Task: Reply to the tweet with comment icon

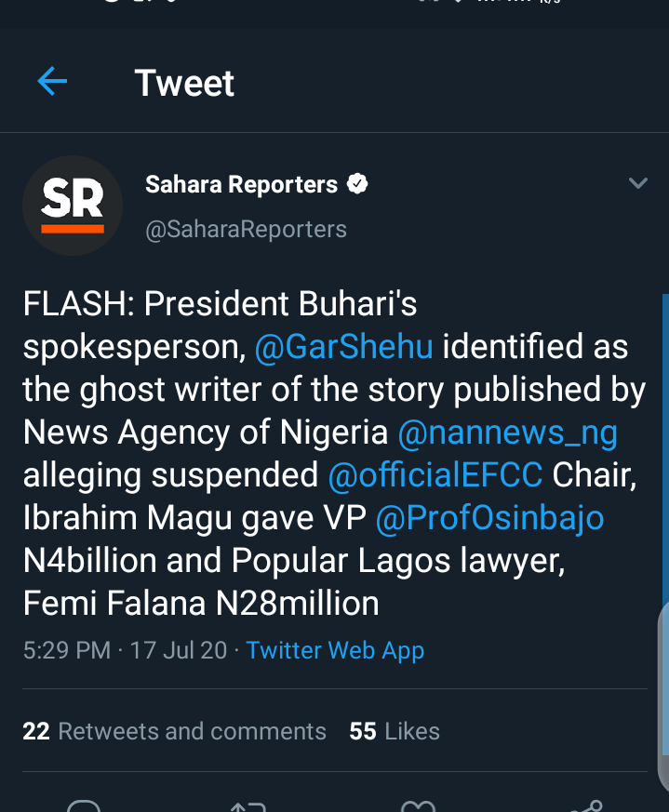Action: pos(84,805)
